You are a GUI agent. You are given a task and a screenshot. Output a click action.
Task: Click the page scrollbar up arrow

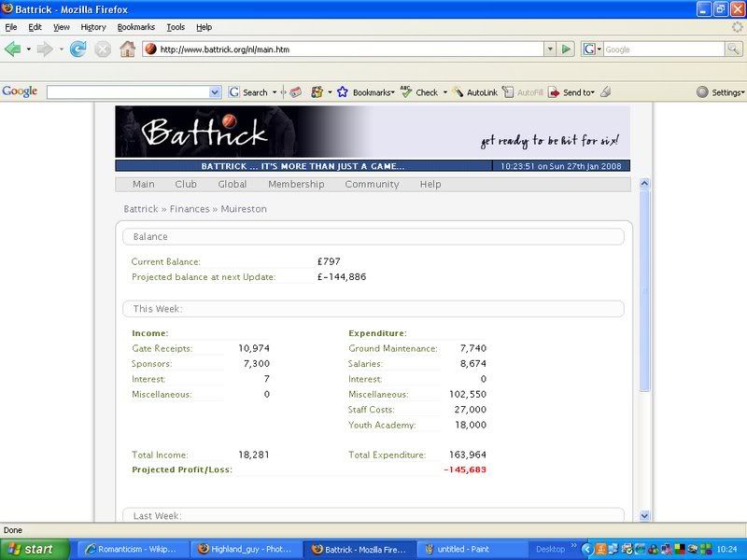click(x=644, y=183)
